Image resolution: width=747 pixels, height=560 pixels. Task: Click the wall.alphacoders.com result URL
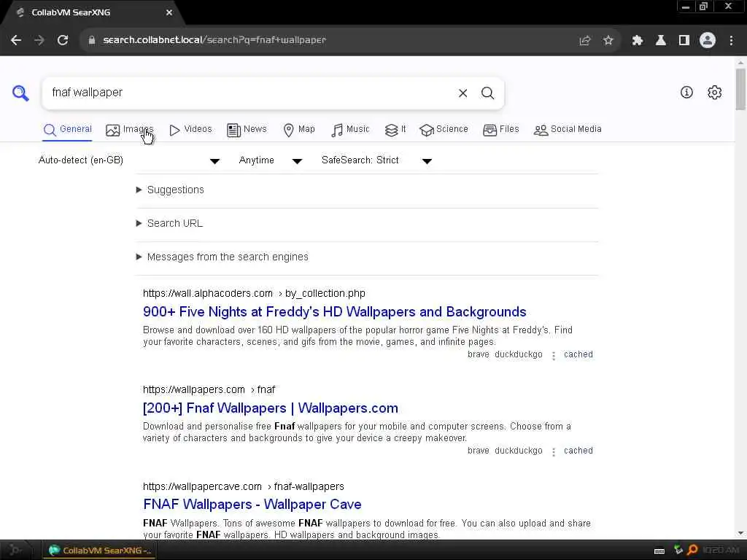pyautogui.click(x=254, y=293)
